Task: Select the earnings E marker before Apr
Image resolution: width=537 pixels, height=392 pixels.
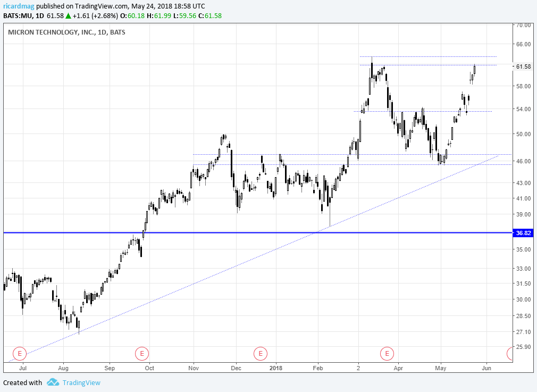Action: [387, 354]
